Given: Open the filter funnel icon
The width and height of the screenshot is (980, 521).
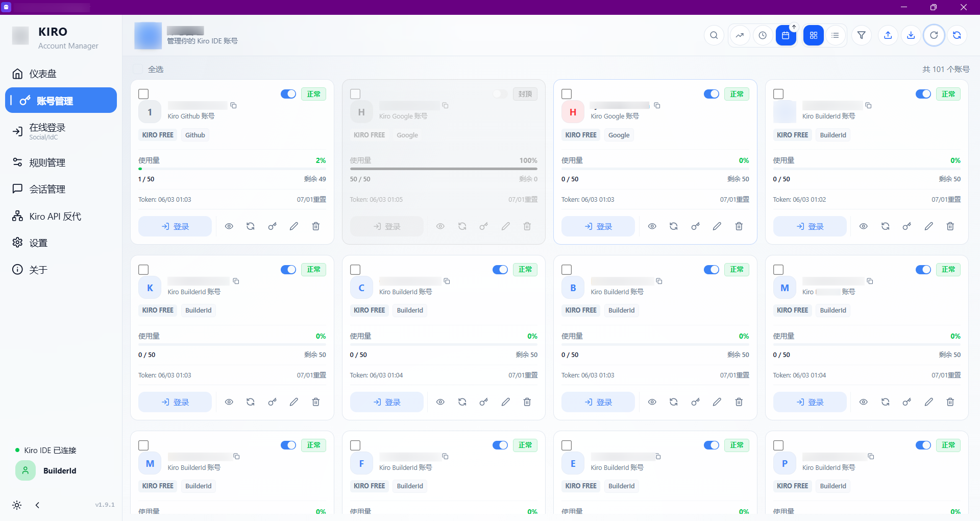Looking at the screenshot, I should pos(862,35).
